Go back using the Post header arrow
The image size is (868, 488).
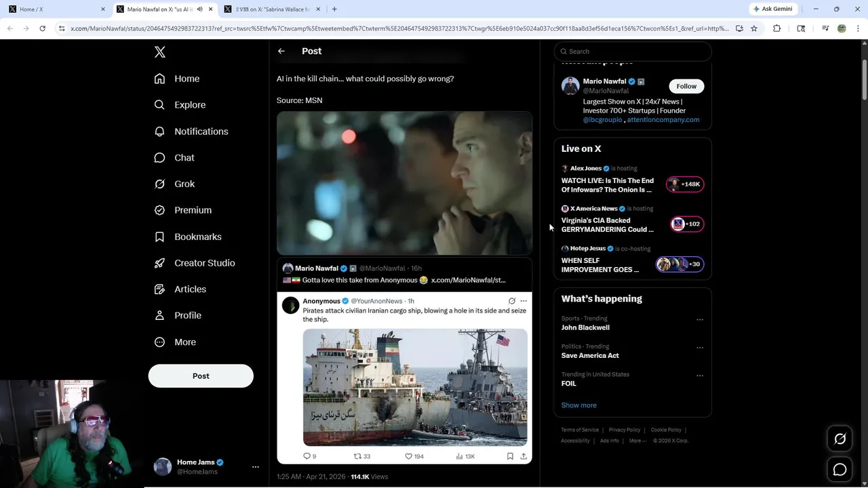(x=281, y=52)
